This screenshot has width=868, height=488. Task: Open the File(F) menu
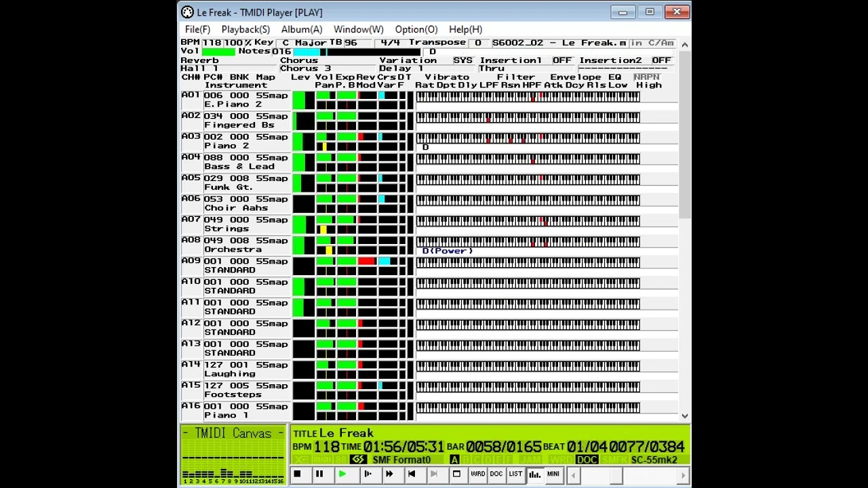click(x=197, y=29)
